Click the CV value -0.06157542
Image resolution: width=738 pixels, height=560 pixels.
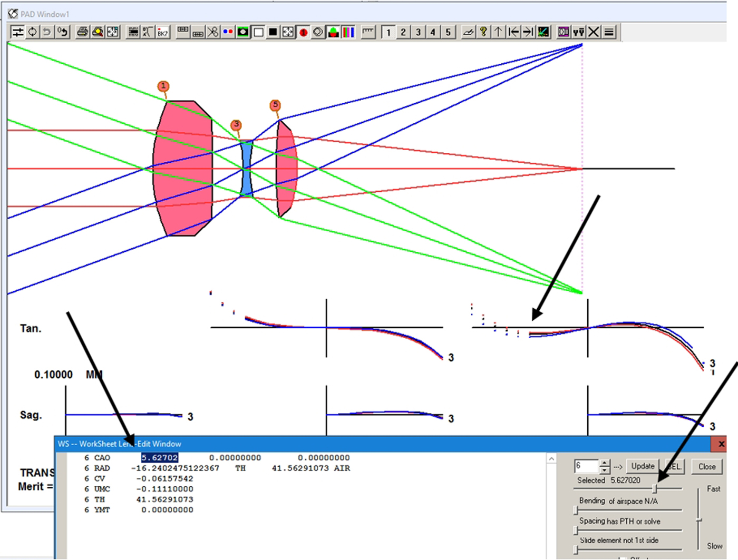(164, 479)
